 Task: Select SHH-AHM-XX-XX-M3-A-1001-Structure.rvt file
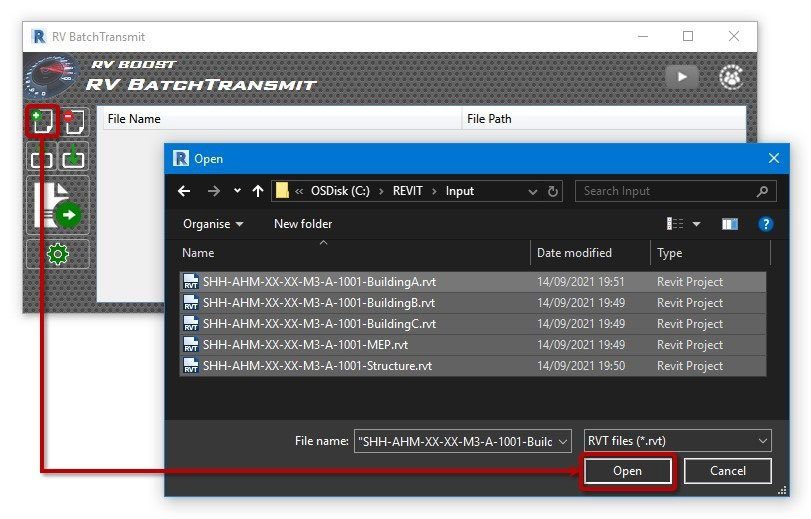pos(473,366)
